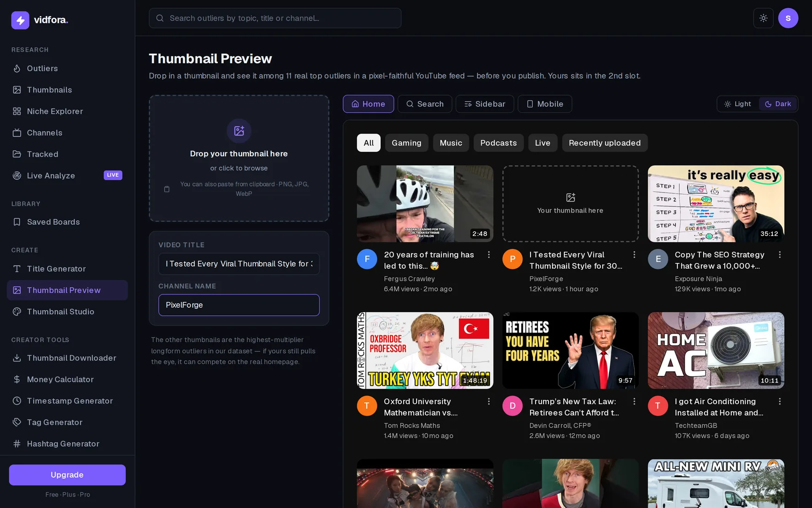
Task: Click the vidfora lightning logo icon
Action: point(20,20)
